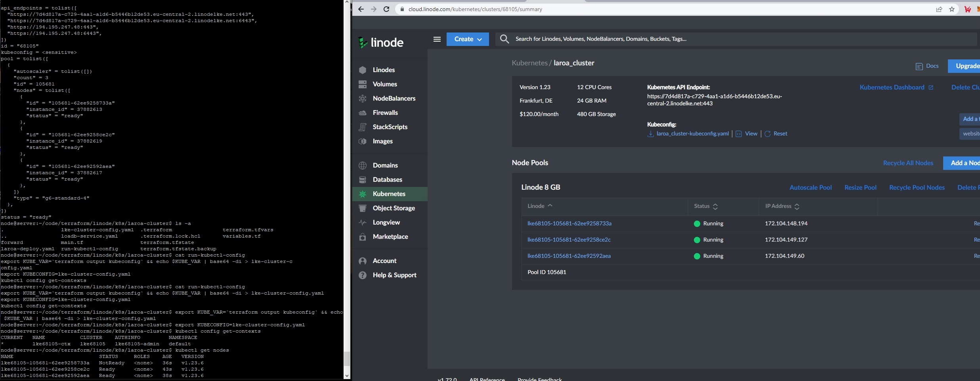Click the Firewalls sidebar icon
Image resolution: width=980 pixels, height=381 pixels.
(363, 113)
